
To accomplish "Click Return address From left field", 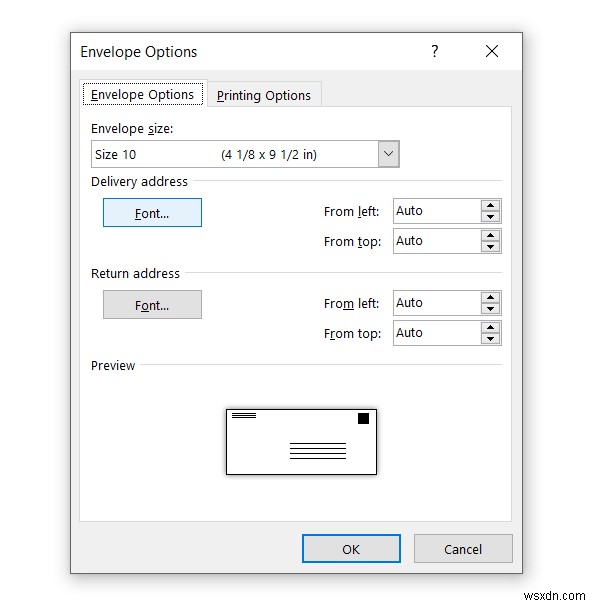I will pyautogui.click(x=437, y=303).
